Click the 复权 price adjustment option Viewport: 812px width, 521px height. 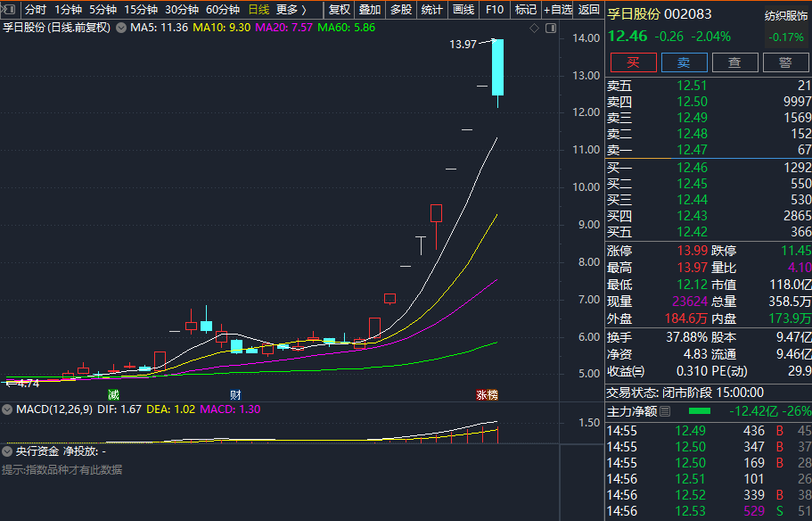(340, 10)
